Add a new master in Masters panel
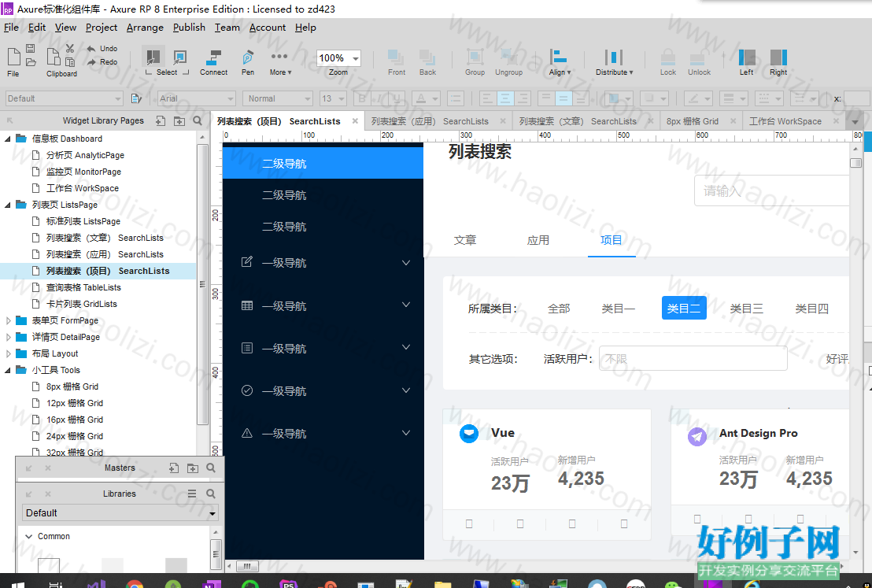 [x=173, y=468]
